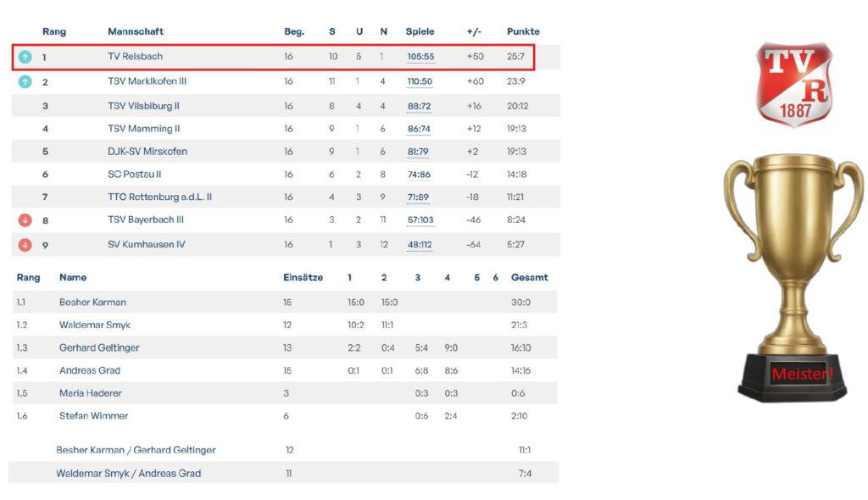The width and height of the screenshot is (868, 500).
Task: Click the up arrow next to TSV Marklkofen III
Action: 25,81
